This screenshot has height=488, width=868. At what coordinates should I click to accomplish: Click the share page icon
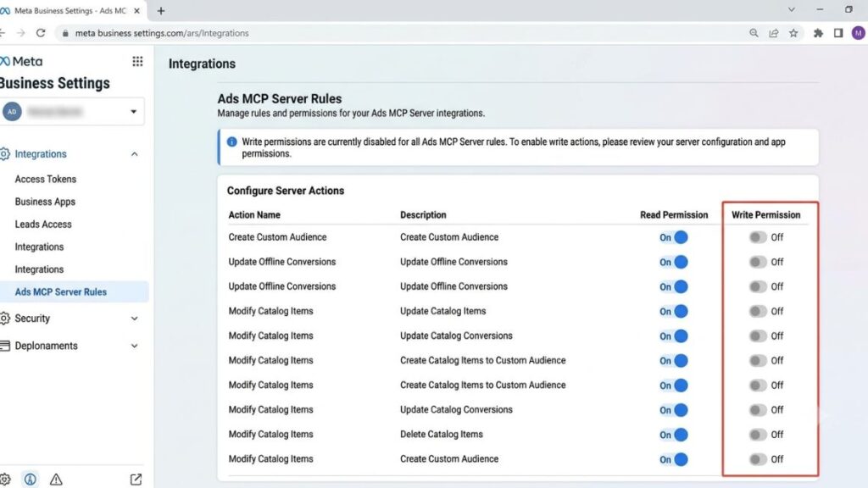point(773,33)
